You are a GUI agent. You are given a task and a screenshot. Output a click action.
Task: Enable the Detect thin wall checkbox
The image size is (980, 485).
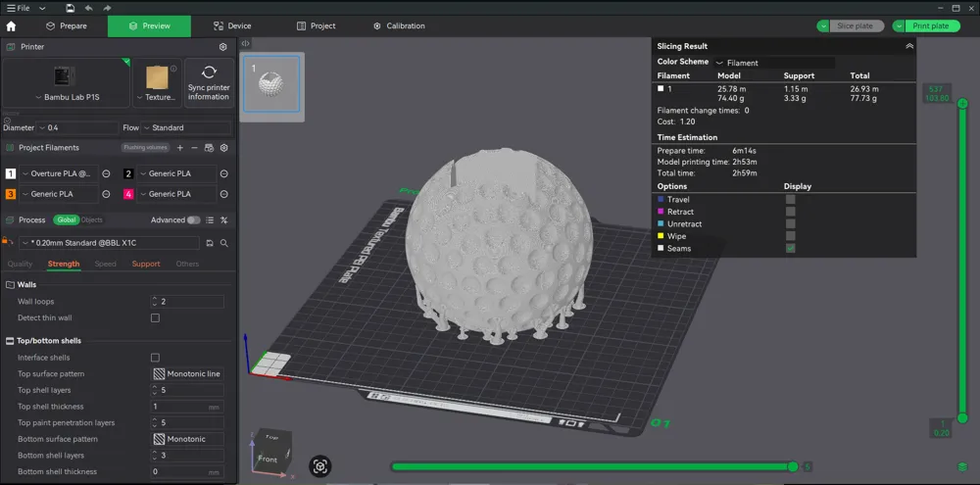click(155, 317)
